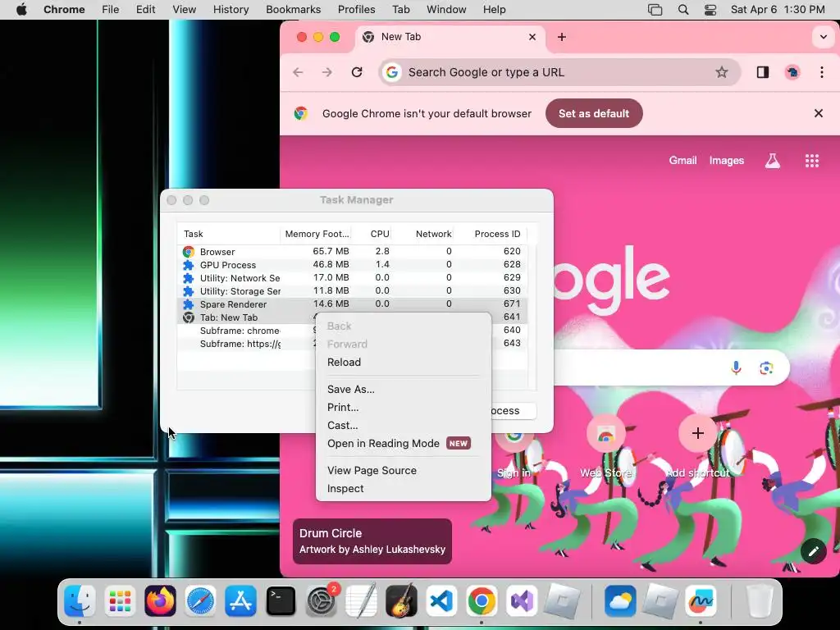
Task: Choose Open in Reading Mode
Action: click(x=403, y=444)
